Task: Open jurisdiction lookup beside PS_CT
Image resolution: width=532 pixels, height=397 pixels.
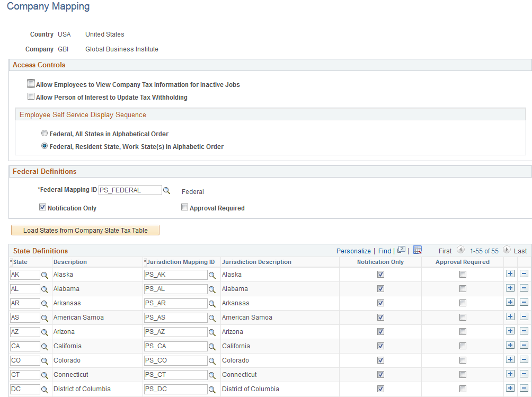Action: pyautogui.click(x=212, y=375)
